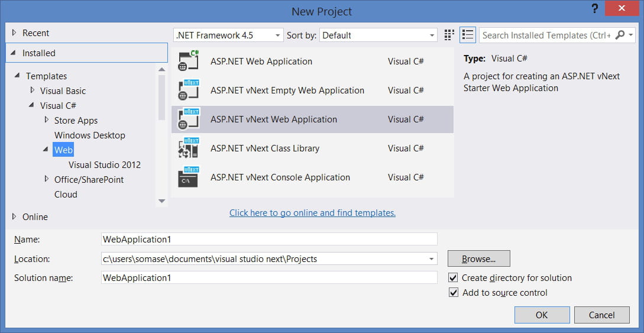Select the Cloud tree item

coord(66,194)
